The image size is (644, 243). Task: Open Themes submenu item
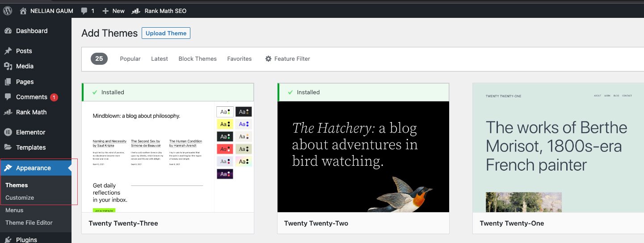click(17, 185)
